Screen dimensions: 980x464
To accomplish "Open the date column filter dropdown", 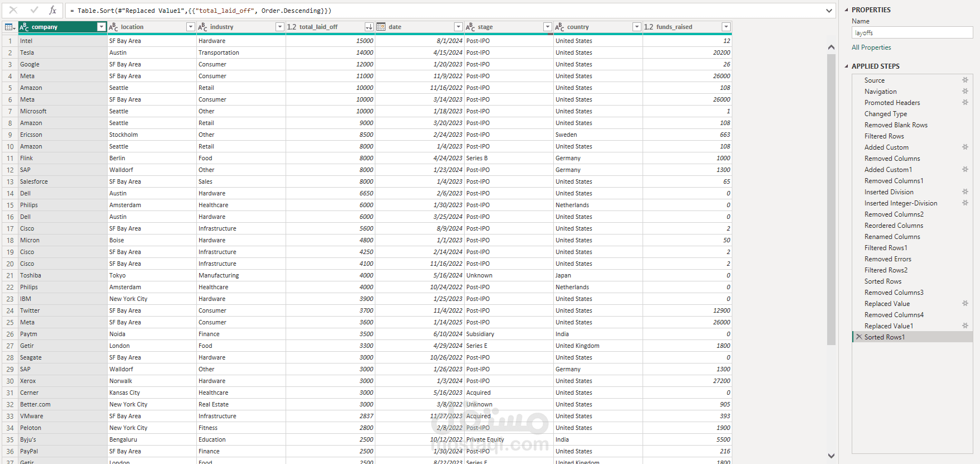I will [458, 27].
